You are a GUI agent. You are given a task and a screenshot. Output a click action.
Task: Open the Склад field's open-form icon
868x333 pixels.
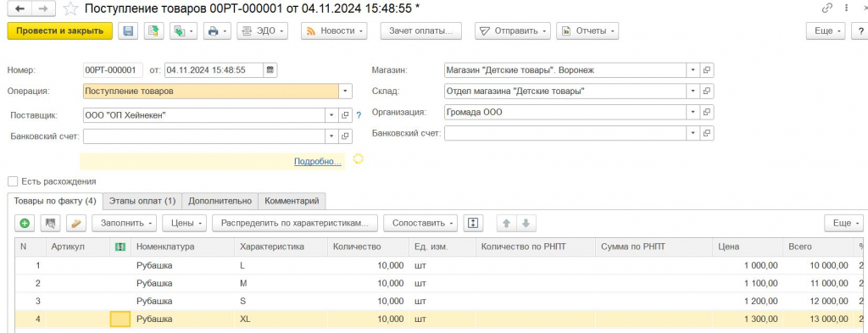[x=707, y=92]
